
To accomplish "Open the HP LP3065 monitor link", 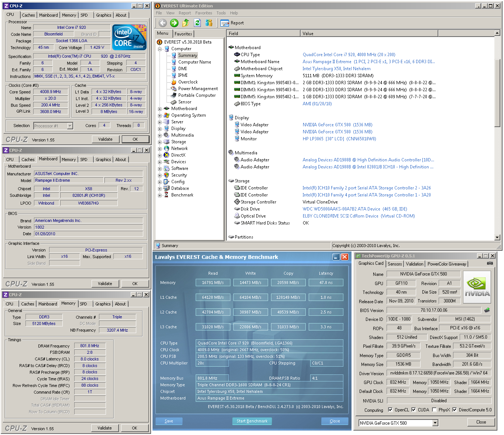I will [339, 139].
